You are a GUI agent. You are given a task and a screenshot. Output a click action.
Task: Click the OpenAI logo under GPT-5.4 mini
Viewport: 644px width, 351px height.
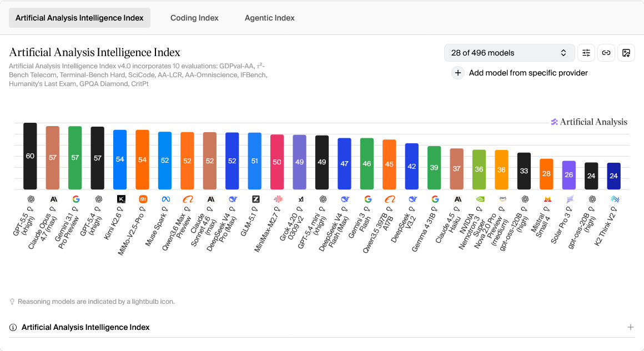323,199
